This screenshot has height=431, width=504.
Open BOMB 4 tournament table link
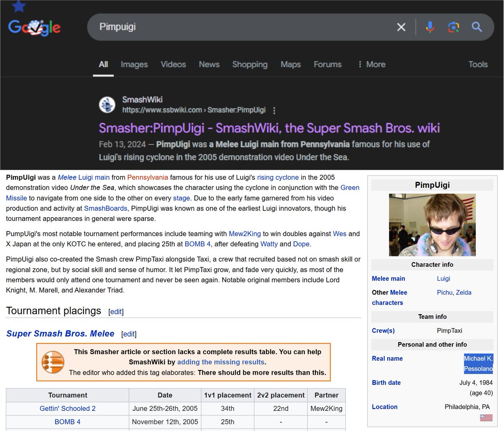[68, 422]
